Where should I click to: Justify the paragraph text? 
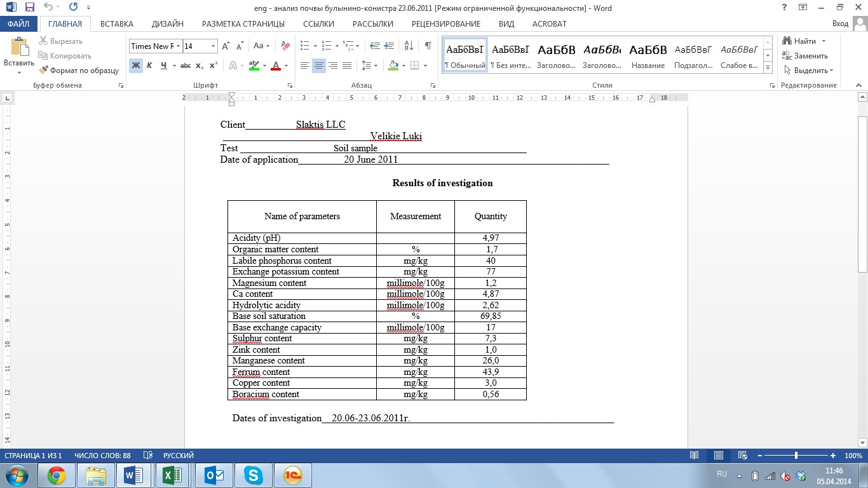click(x=347, y=65)
